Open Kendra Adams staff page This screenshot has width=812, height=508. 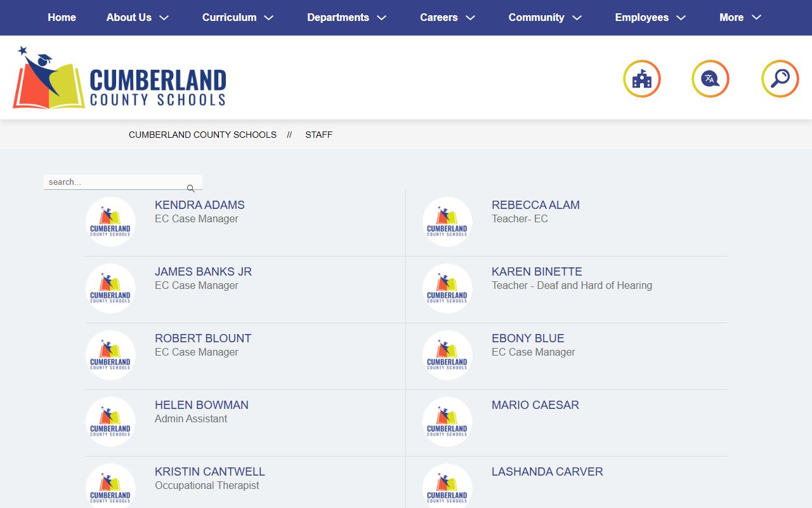click(x=200, y=205)
